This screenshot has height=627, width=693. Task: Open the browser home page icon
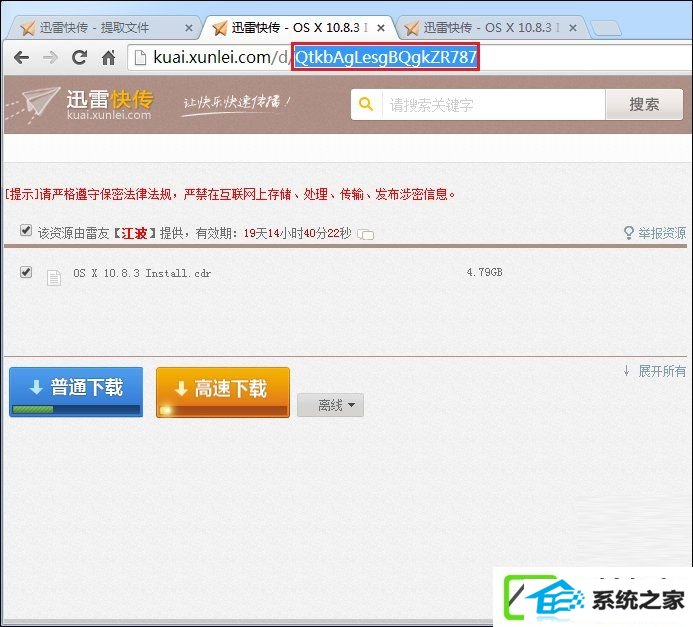[x=109, y=57]
